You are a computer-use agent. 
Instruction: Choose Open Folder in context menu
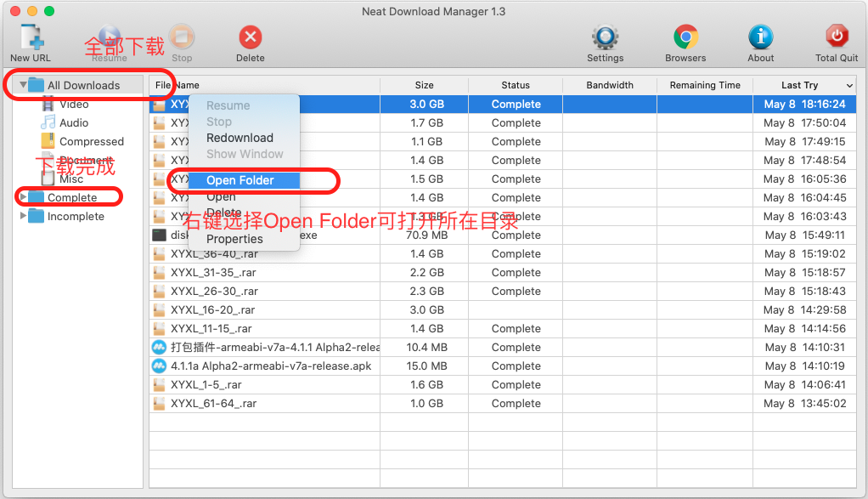[240, 180]
